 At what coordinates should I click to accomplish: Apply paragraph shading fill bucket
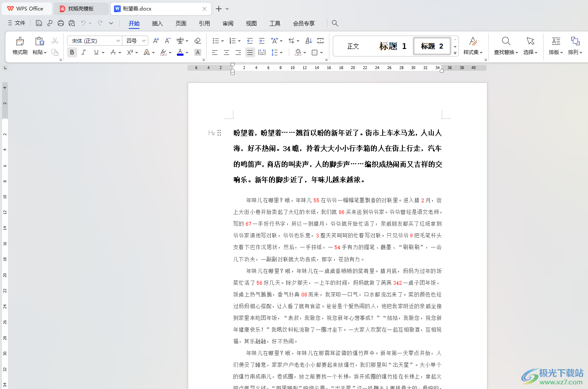coord(298,52)
